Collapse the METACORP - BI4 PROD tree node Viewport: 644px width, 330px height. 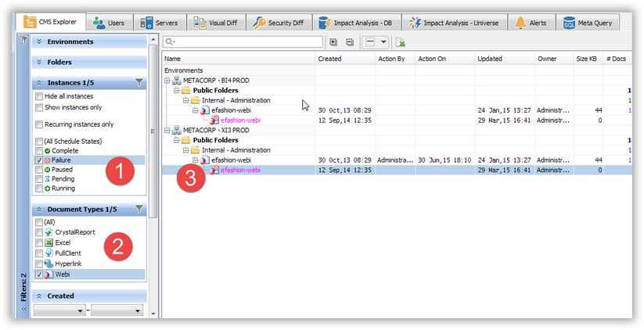(x=167, y=81)
